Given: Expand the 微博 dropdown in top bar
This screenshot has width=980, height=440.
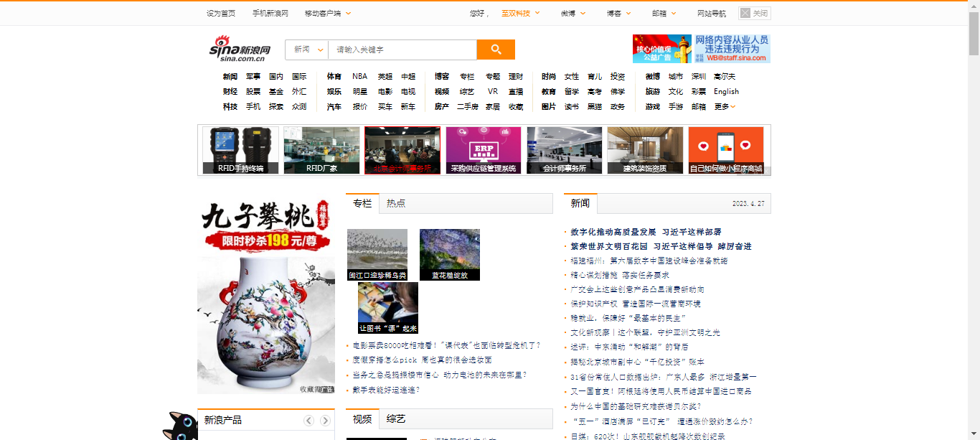Looking at the screenshot, I should click(573, 13).
